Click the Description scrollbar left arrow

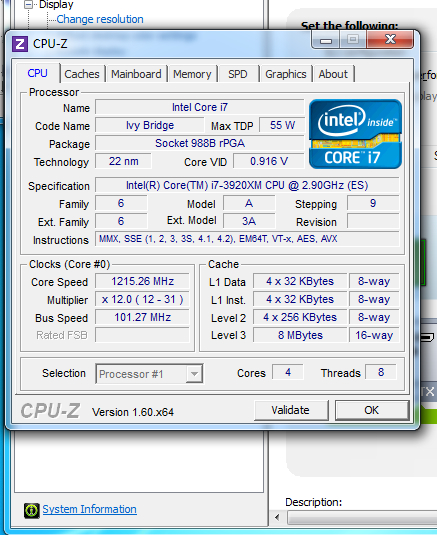(277, 517)
